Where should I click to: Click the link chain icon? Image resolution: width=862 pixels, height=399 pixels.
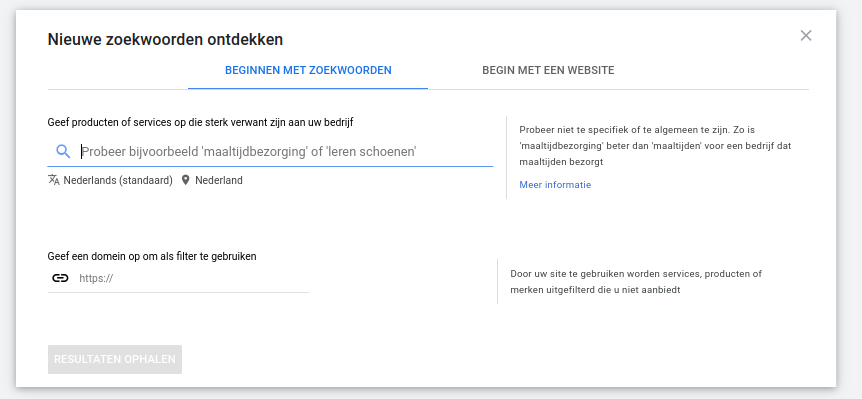tap(60, 278)
